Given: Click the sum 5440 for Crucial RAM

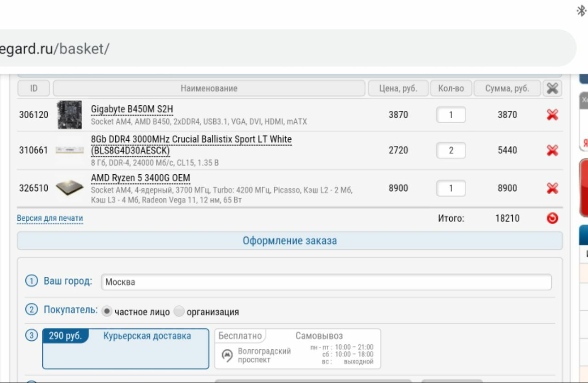Looking at the screenshot, I should [x=507, y=150].
